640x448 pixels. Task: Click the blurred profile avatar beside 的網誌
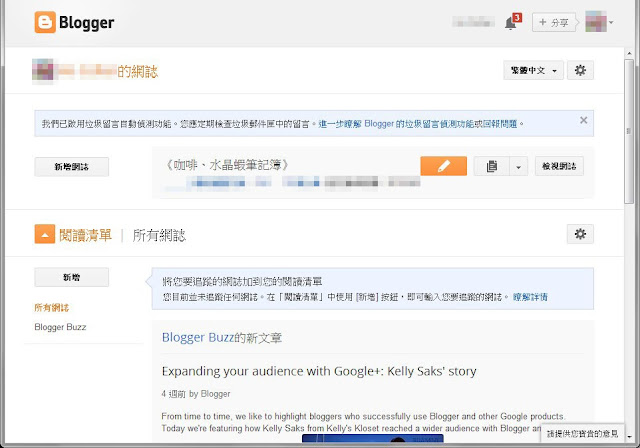click(x=42, y=70)
